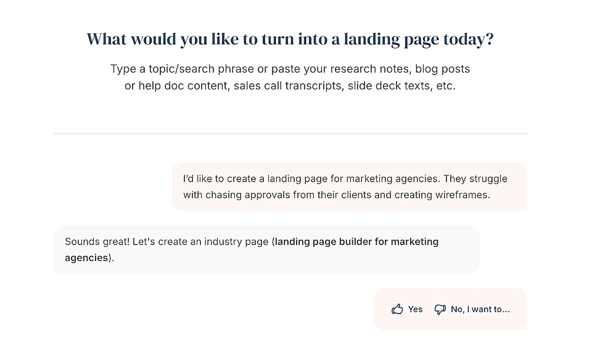Click the feedback response card
The height and width of the screenshot is (364, 592).
click(x=450, y=309)
